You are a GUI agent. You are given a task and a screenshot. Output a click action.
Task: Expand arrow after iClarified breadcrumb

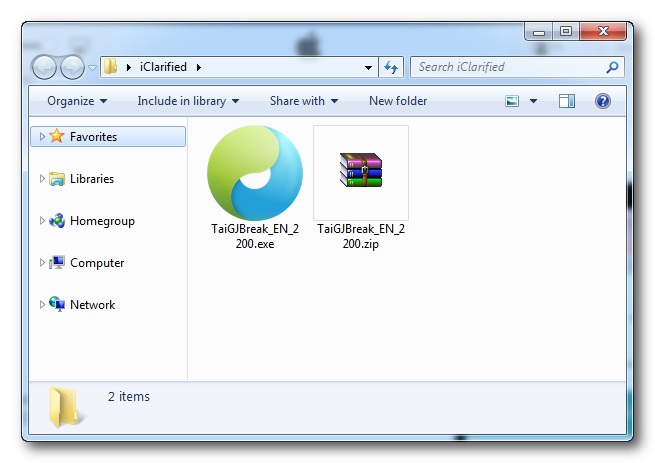[199, 67]
